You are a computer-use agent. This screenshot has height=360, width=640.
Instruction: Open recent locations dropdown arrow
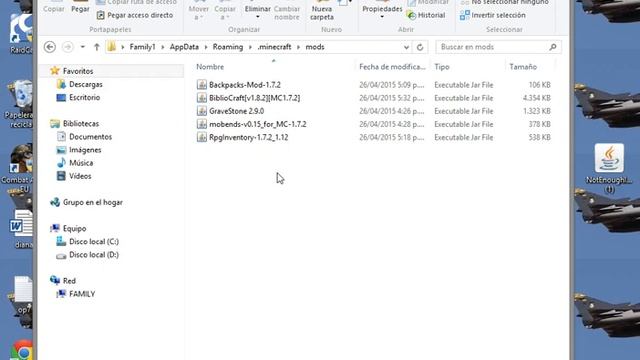point(82,47)
